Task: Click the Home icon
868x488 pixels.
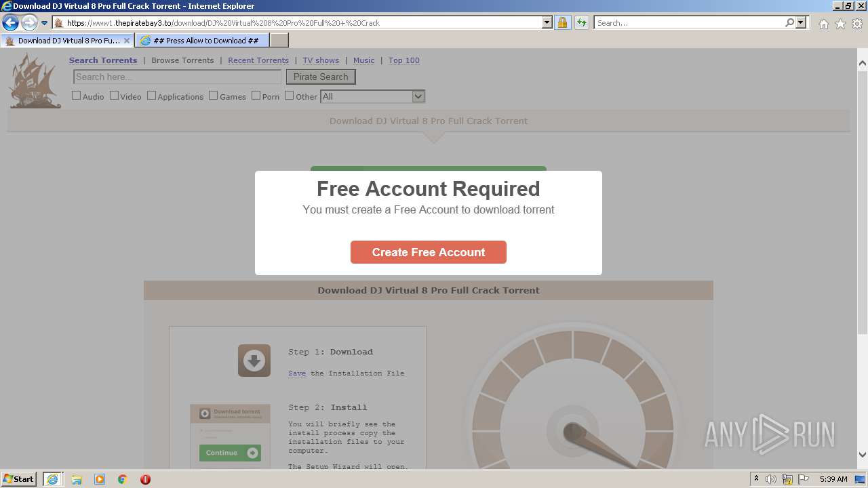Action: coord(823,24)
